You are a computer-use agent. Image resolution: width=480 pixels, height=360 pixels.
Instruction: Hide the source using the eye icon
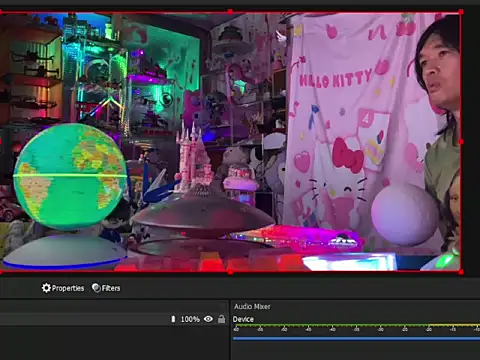pyautogui.click(x=208, y=319)
